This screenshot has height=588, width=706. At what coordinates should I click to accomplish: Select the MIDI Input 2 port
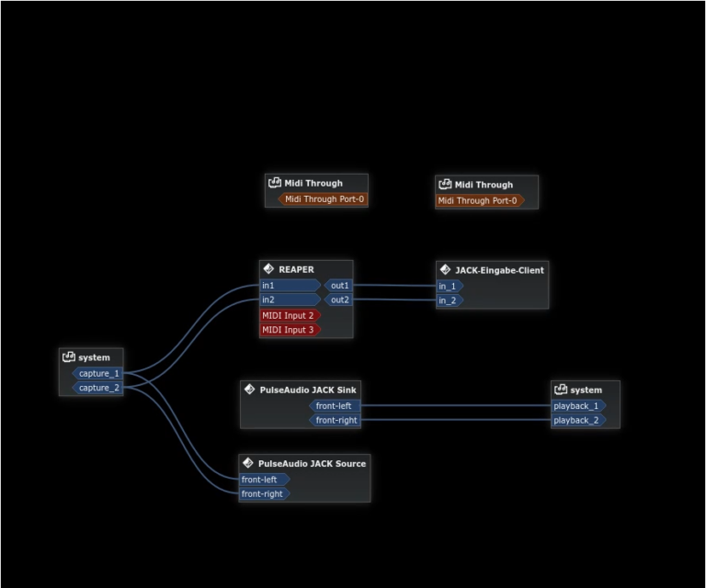290,315
